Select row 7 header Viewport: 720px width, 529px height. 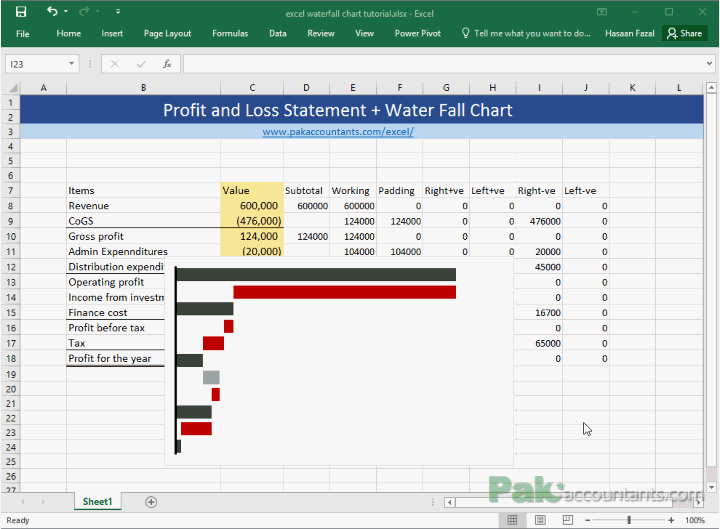click(x=10, y=191)
